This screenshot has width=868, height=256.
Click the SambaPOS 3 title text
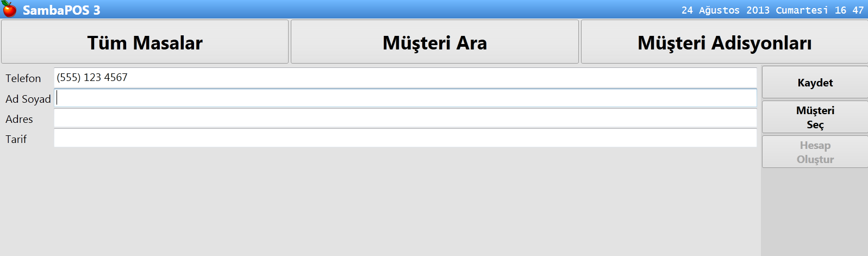point(61,10)
